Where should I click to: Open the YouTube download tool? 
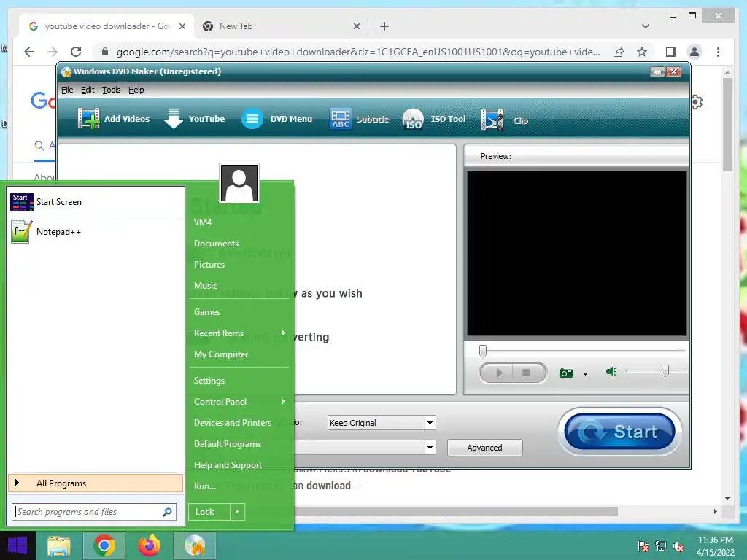(x=194, y=119)
